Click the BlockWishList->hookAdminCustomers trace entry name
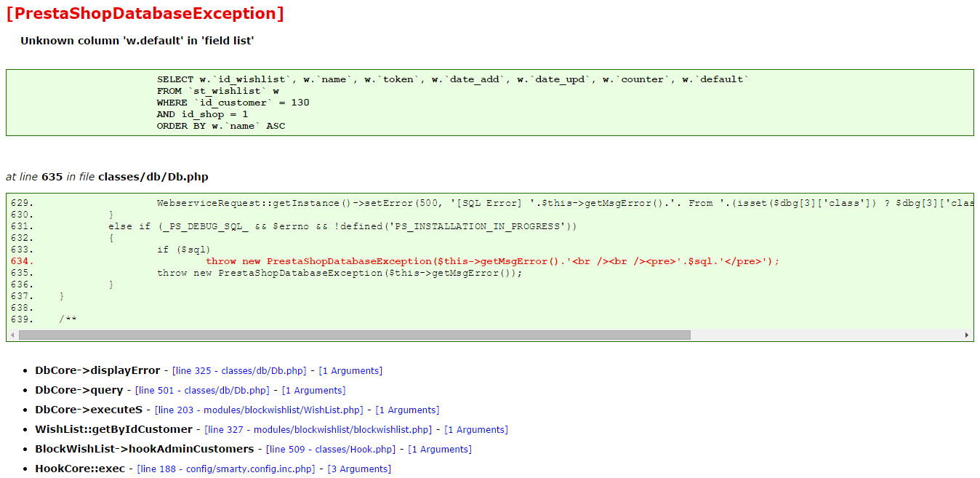 pyautogui.click(x=145, y=449)
